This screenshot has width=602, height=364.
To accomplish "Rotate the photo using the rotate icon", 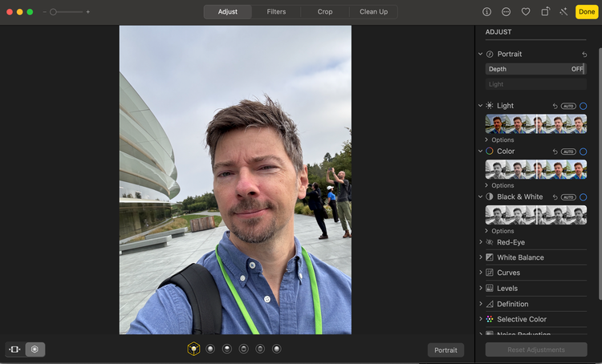I will [545, 12].
